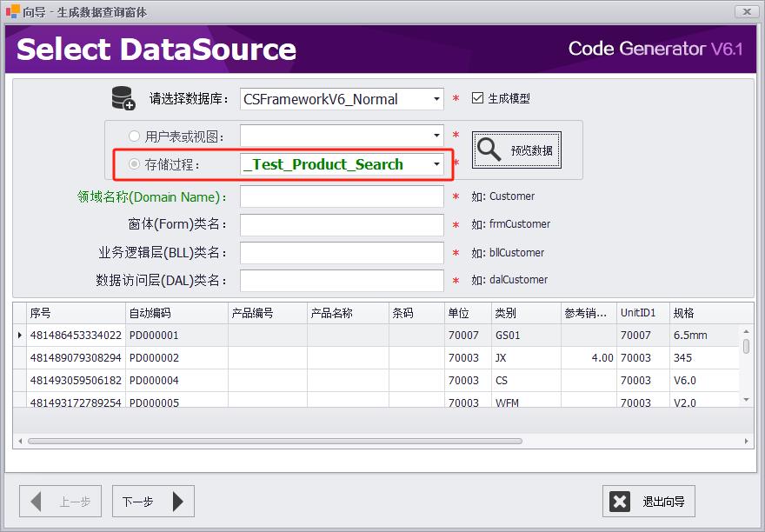Close the wizard window

coord(747,11)
